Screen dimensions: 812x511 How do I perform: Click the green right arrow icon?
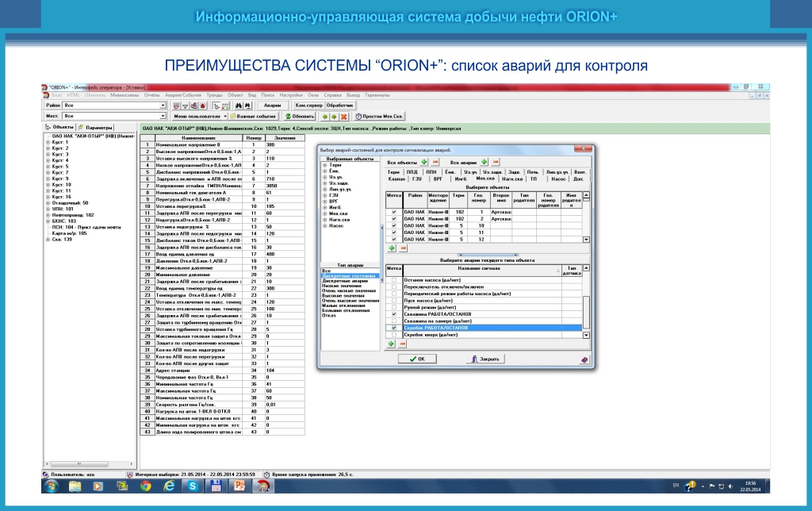pos(334,117)
